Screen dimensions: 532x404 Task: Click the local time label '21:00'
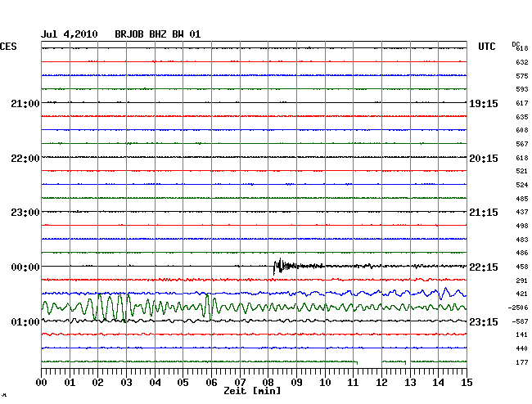pos(25,104)
